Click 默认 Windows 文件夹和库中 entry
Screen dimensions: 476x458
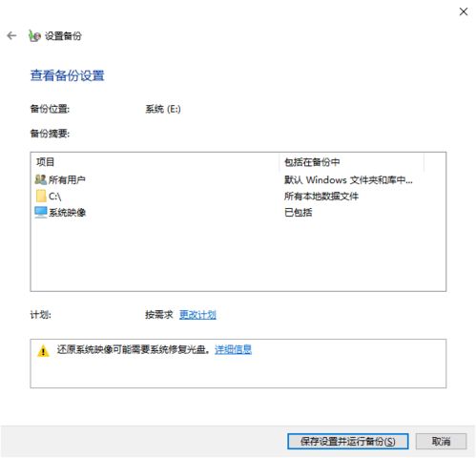click(348, 180)
